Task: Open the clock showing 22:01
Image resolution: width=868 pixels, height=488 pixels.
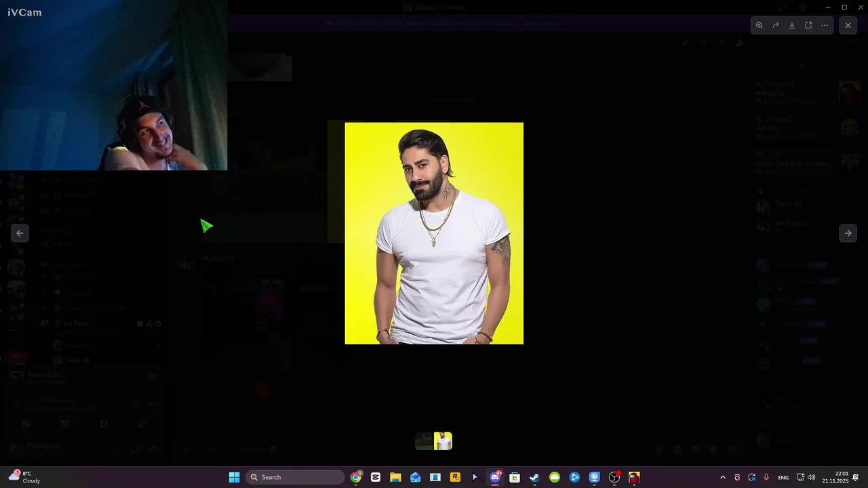Action: pos(835,477)
